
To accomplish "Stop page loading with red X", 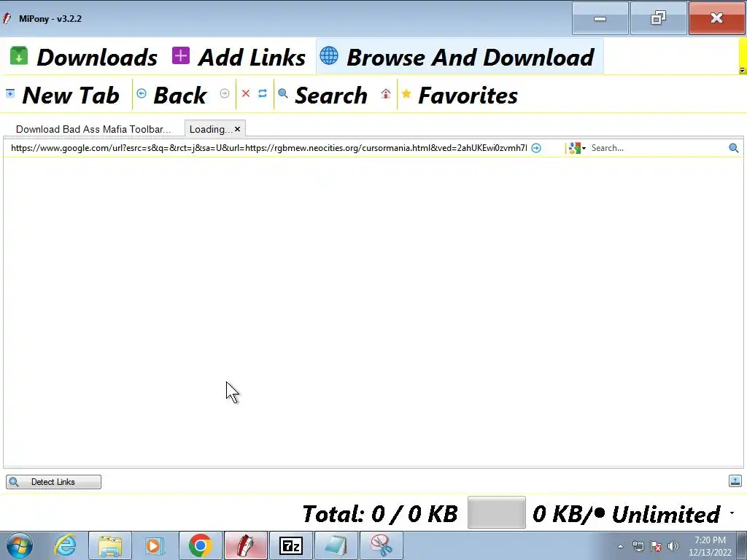I will tap(246, 93).
